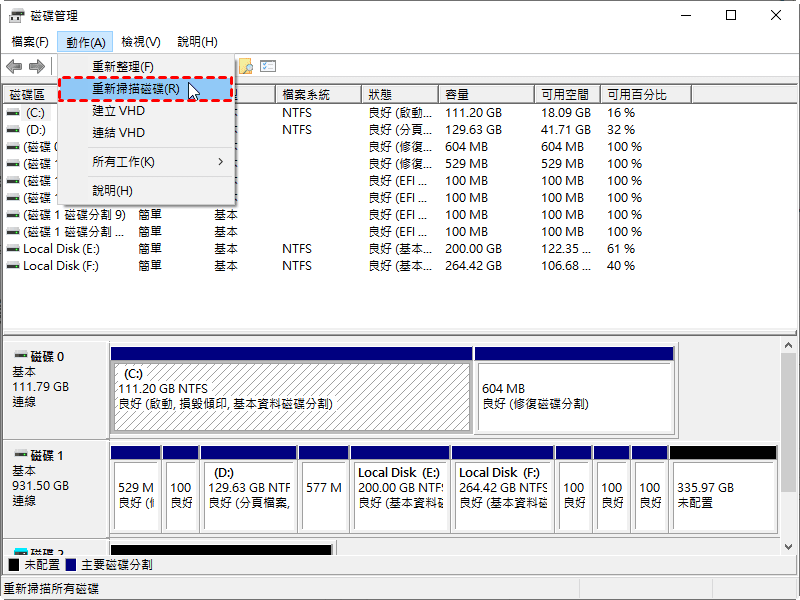
Task: Click the 111.20 GB capacity cell
Action: (x=473, y=113)
